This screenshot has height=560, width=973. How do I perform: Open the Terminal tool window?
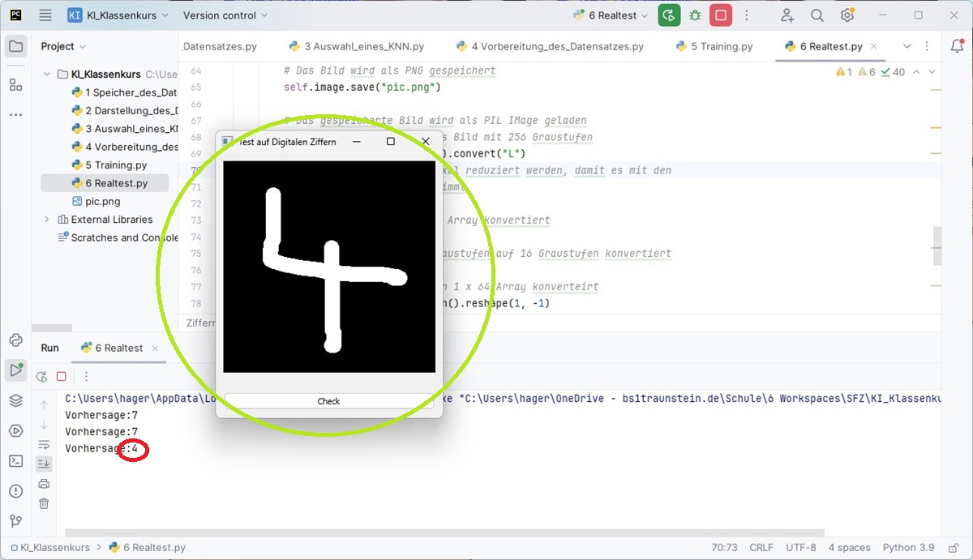[16, 460]
